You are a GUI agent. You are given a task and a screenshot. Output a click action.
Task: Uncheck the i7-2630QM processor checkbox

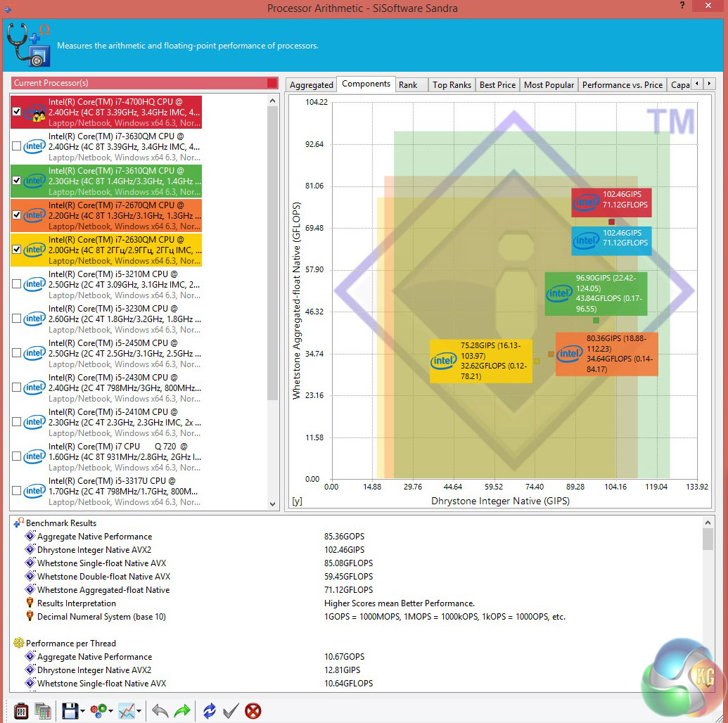[x=16, y=250]
